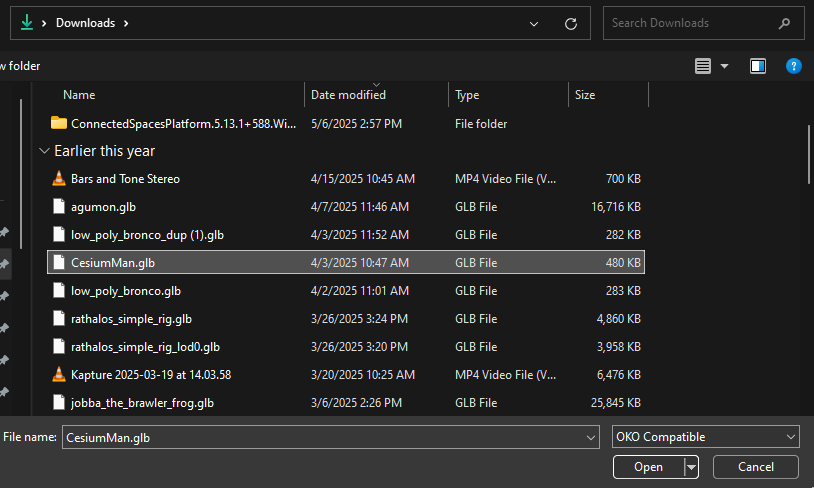Click the Open button's split arrow

pyautogui.click(x=691, y=467)
